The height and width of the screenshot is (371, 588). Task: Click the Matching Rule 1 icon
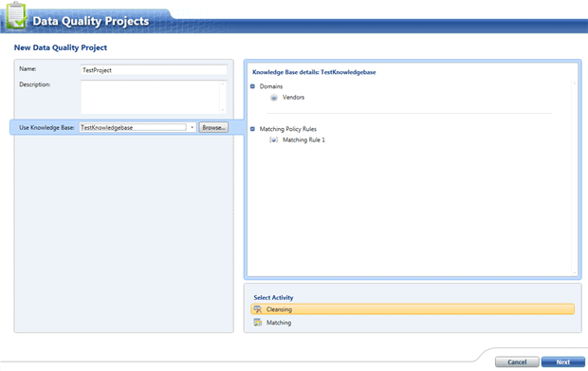point(274,139)
